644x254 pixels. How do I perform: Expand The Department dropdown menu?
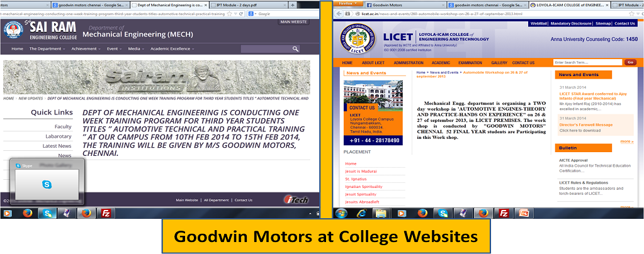coord(47,49)
